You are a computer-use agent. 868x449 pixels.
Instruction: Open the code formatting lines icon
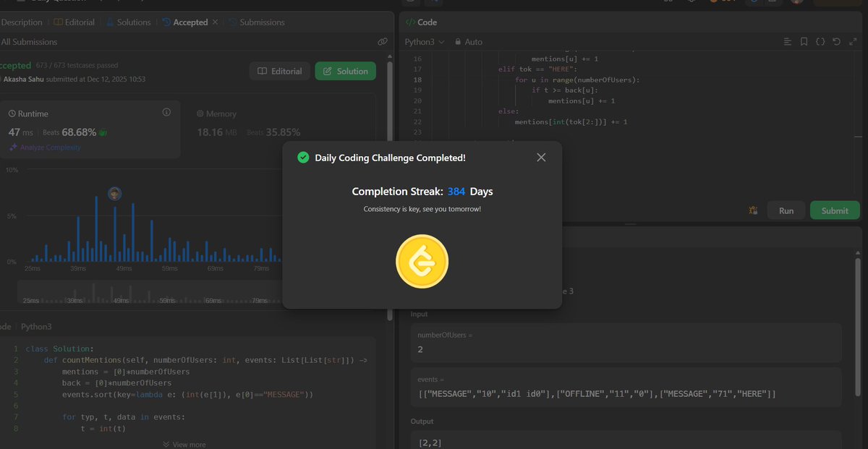pyautogui.click(x=787, y=41)
